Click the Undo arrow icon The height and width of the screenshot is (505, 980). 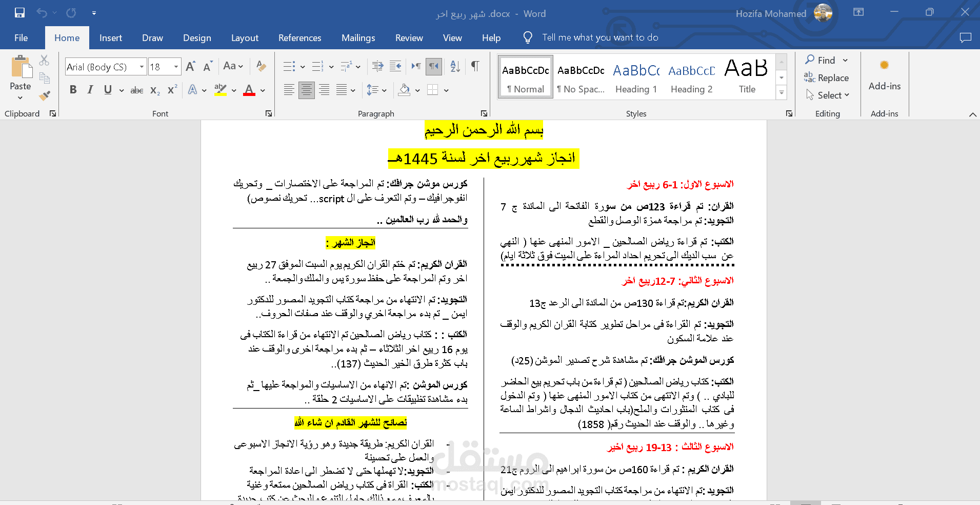(x=42, y=13)
